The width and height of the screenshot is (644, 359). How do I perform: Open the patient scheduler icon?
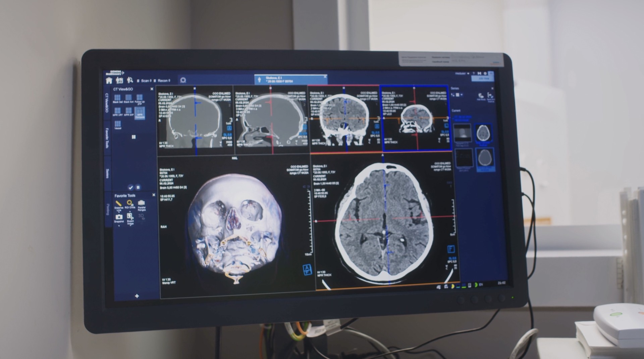tap(119, 80)
